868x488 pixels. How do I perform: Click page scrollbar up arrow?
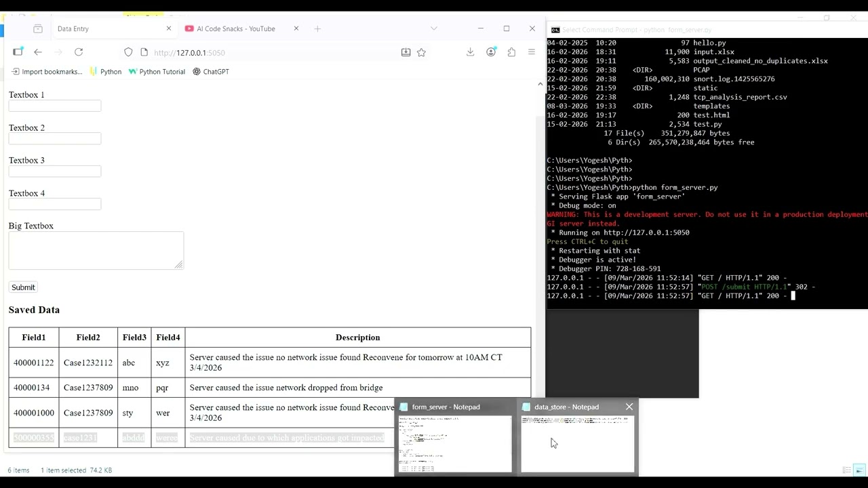click(x=540, y=84)
